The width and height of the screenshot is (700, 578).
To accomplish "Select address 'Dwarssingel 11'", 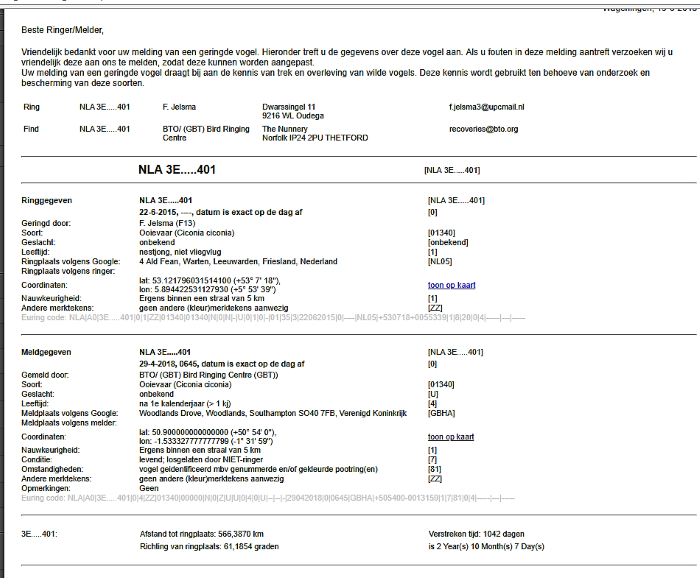I will tap(289, 107).
